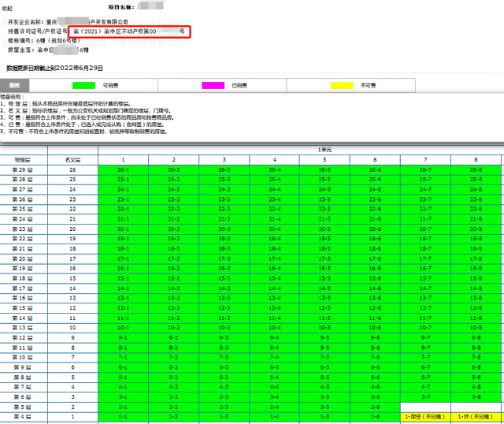Image resolution: width=504 pixels, height=424 pixels.
Task: Click the 楼盘说明 heading
Action: [13, 97]
